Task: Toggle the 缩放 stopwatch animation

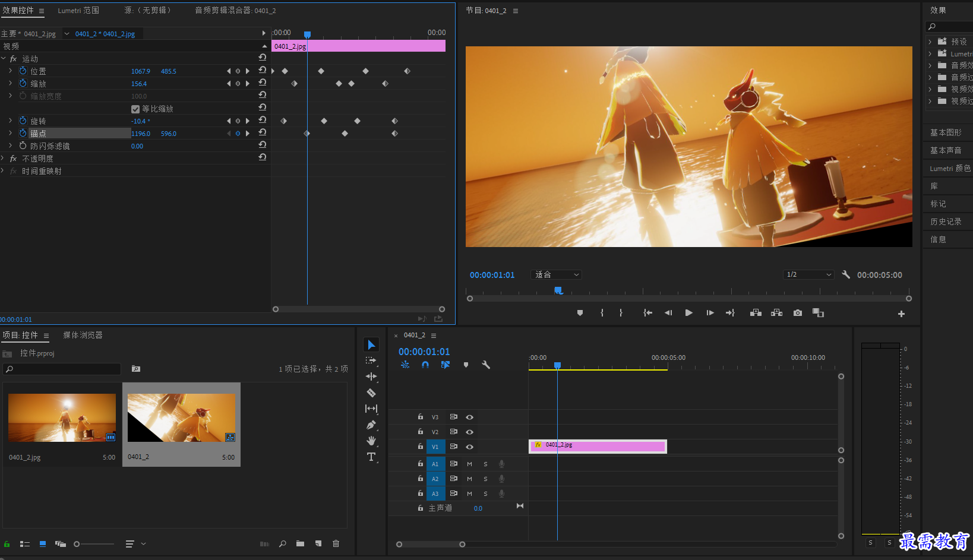Action: [23, 83]
